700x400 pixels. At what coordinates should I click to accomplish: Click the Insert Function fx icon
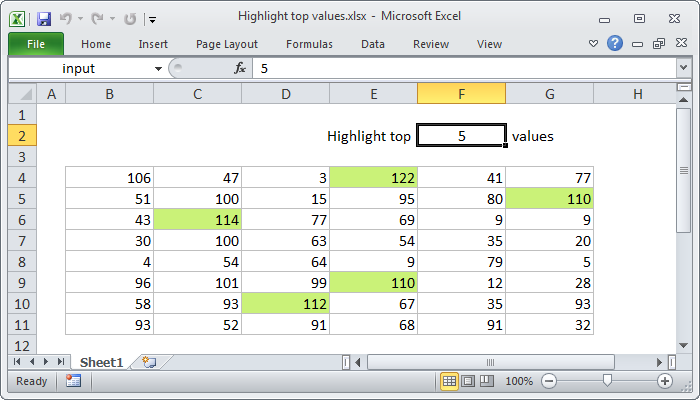pyautogui.click(x=240, y=68)
